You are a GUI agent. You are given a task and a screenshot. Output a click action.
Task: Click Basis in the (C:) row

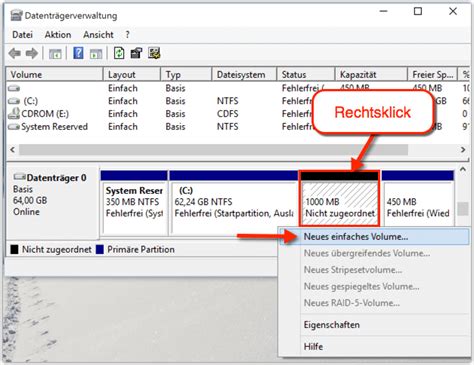175,101
